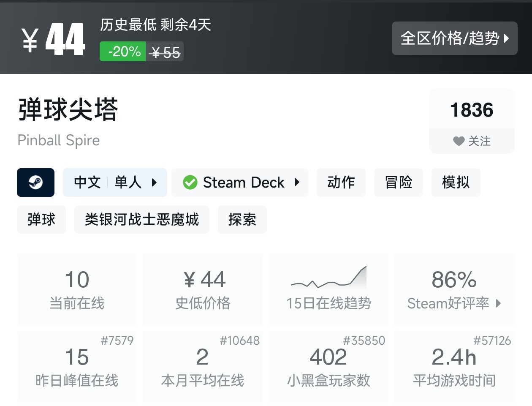Select the 冒险 genre tag
This screenshot has width=532, height=406.
[x=398, y=183]
